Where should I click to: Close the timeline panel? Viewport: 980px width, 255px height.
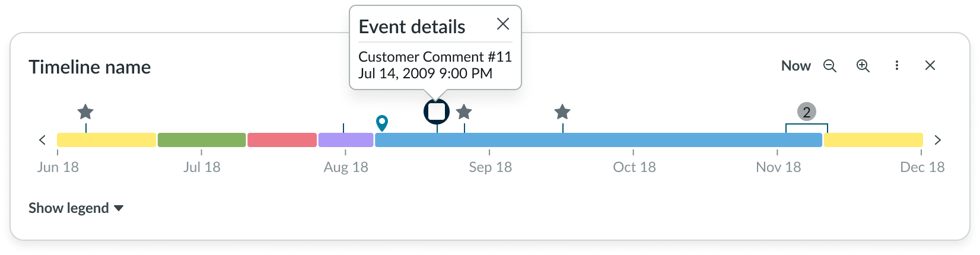click(x=930, y=66)
